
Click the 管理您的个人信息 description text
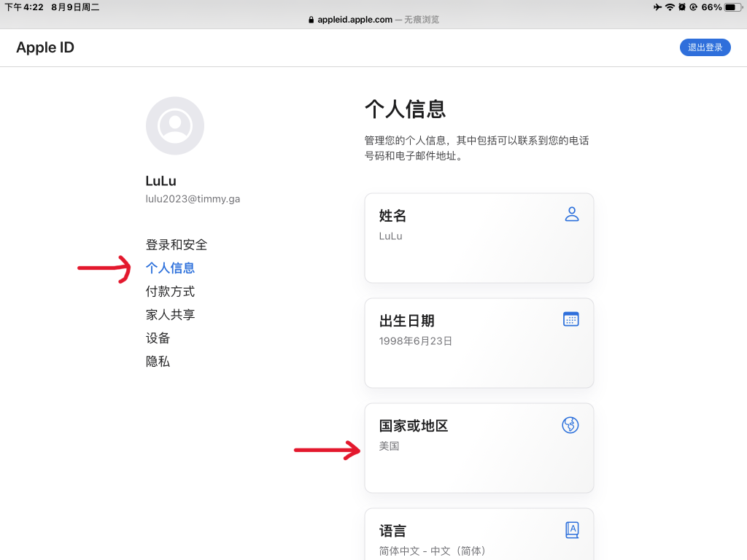[476, 148]
